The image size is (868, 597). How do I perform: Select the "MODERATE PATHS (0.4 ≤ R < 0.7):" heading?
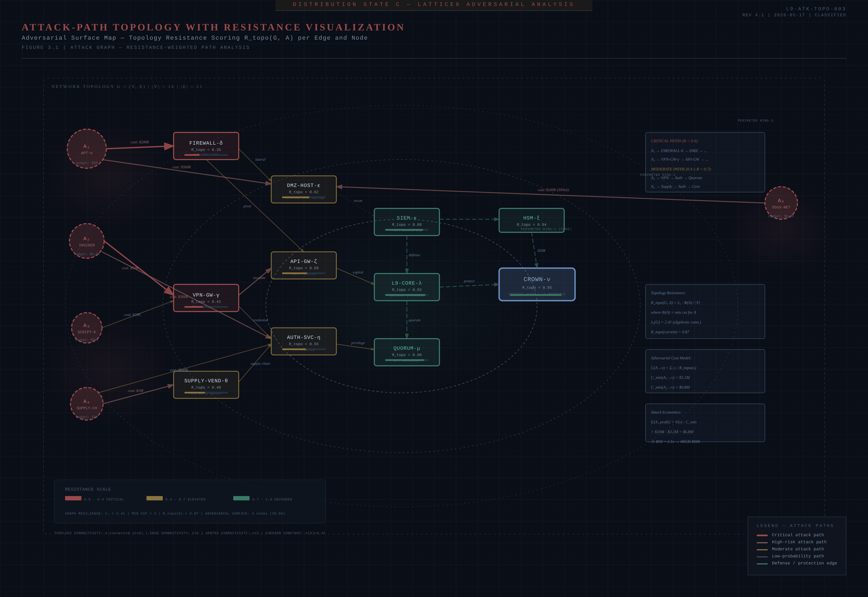click(681, 169)
